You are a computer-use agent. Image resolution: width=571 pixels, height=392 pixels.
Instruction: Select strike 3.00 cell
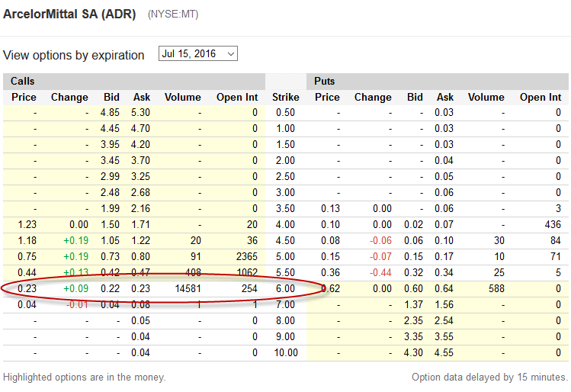coord(285,193)
